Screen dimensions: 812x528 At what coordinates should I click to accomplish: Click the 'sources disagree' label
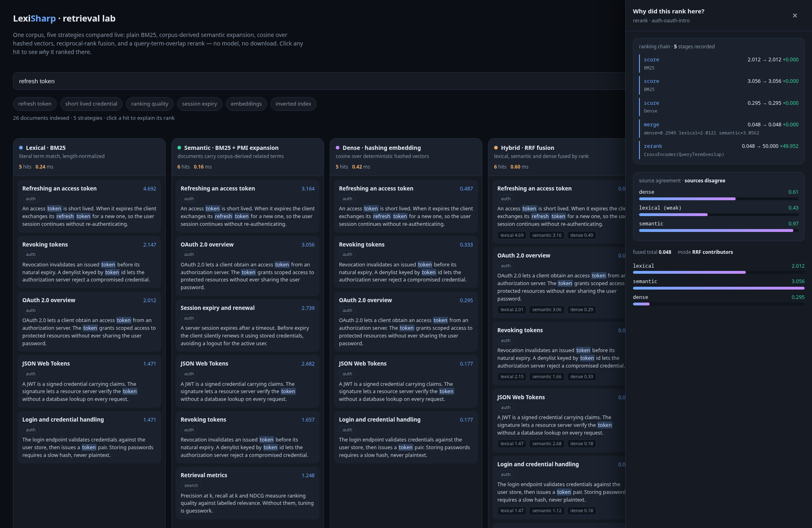point(704,181)
